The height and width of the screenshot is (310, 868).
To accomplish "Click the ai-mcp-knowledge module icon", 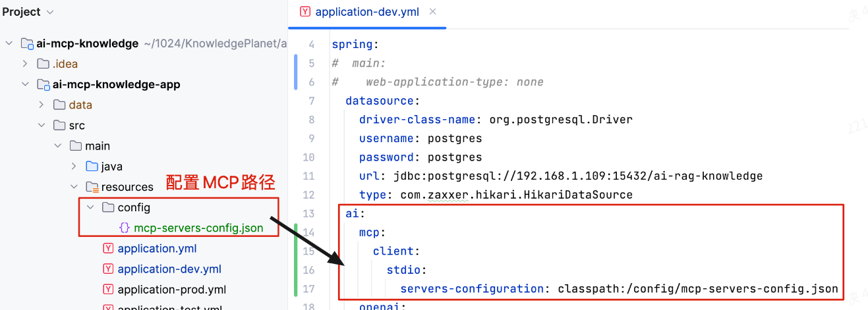I will point(27,43).
